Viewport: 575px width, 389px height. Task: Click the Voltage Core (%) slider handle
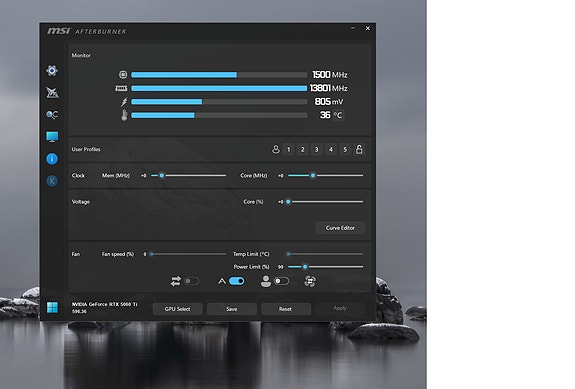coord(288,201)
